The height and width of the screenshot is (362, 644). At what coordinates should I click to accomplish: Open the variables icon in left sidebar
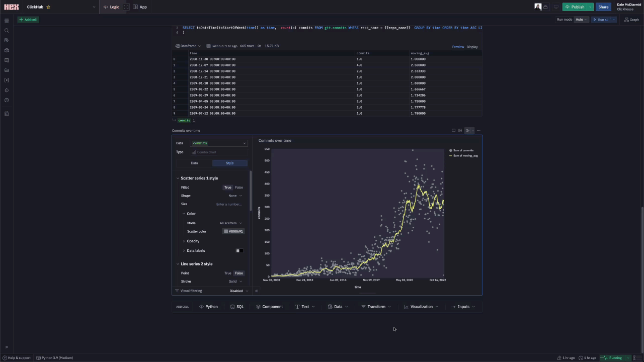pos(7,80)
